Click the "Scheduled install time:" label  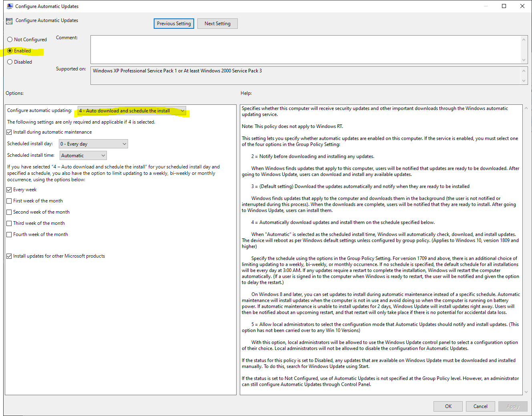(31, 155)
